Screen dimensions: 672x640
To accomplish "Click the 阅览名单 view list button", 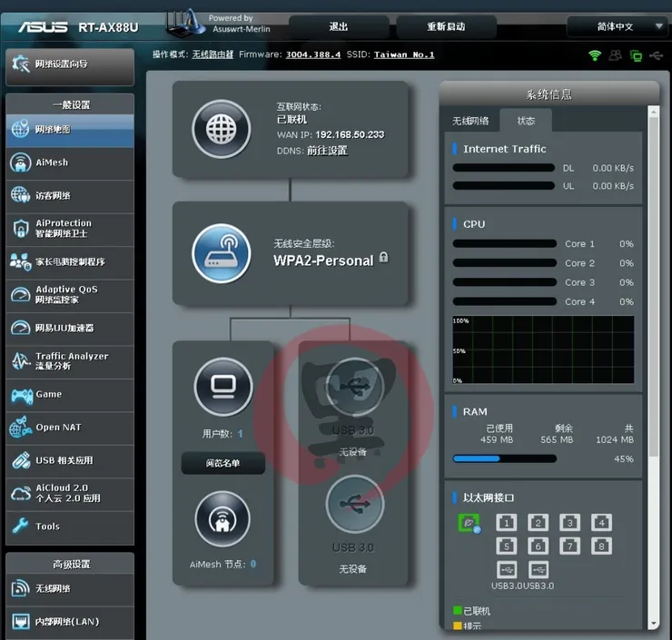I will (222, 463).
